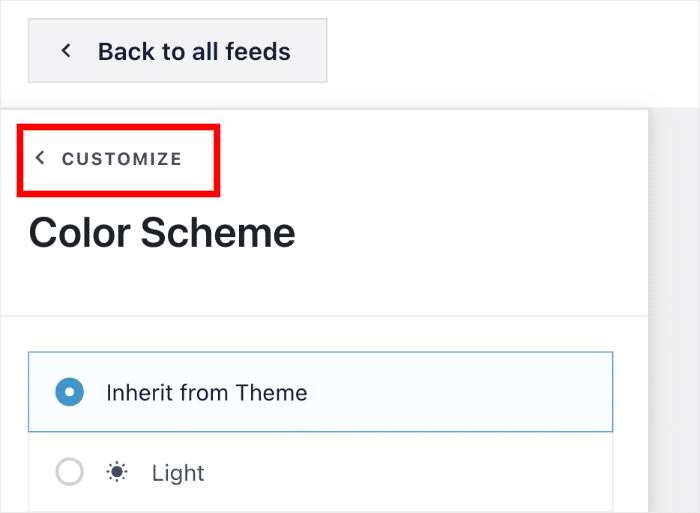Click the "Inherit from Theme" label text
The width and height of the screenshot is (700, 513).
[206, 392]
